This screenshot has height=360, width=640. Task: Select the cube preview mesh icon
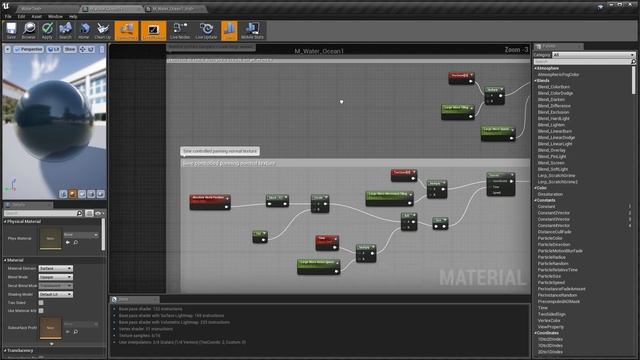(91, 194)
